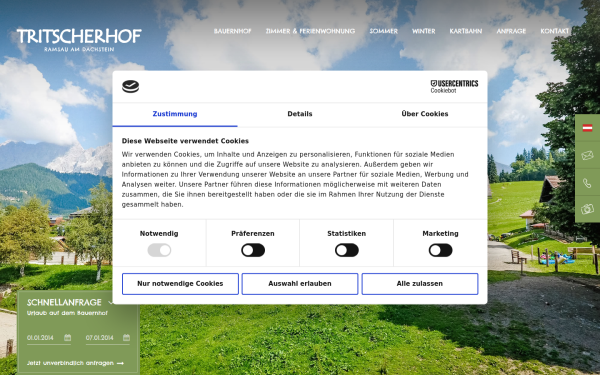
Task: Click the departure date field 07.01.2014
Action: (108, 338)
